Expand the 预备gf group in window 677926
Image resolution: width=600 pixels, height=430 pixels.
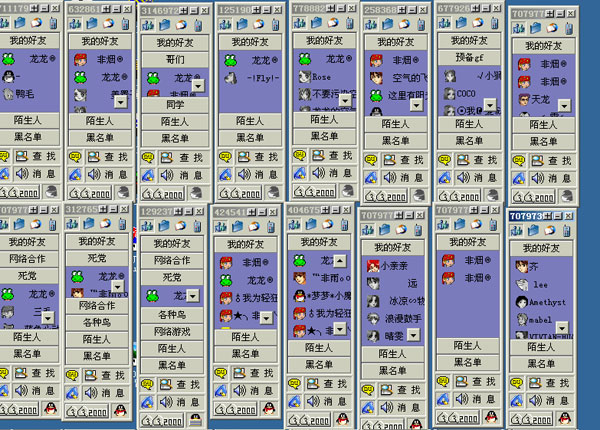469,58
